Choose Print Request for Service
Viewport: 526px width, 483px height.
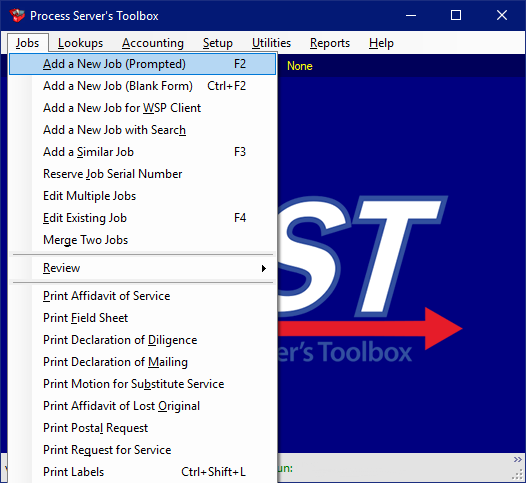pos(143,450)
